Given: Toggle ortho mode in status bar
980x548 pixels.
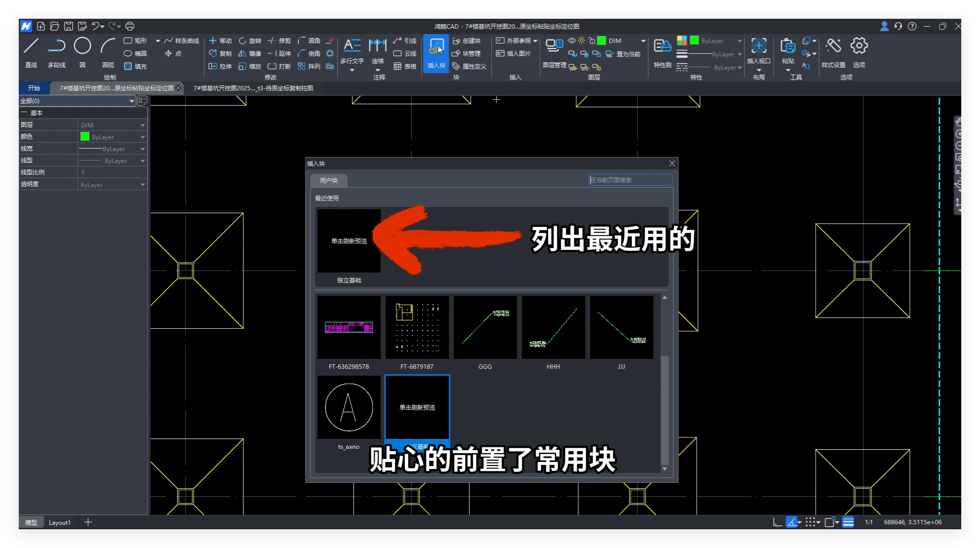Looking at the screenshot, I should tap(777, 522).
